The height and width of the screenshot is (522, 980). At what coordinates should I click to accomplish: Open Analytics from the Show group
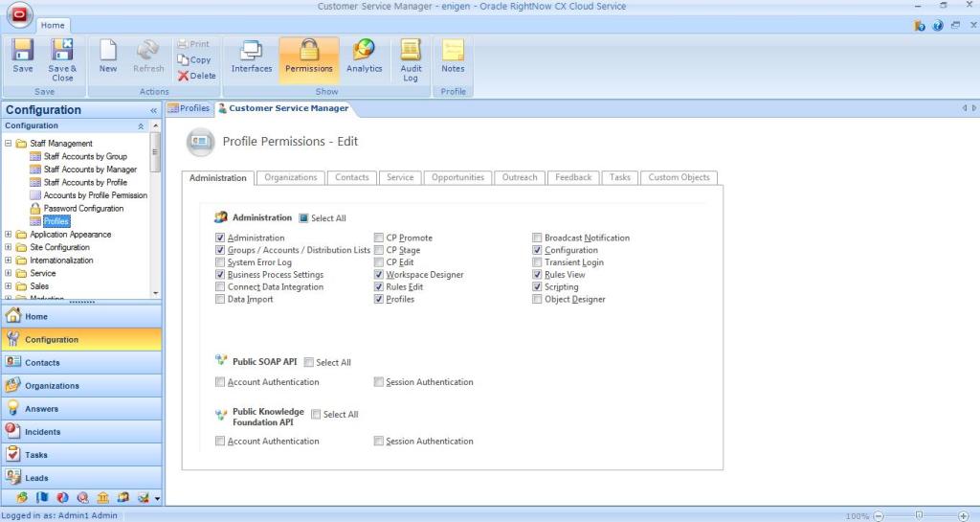point(364,57)
